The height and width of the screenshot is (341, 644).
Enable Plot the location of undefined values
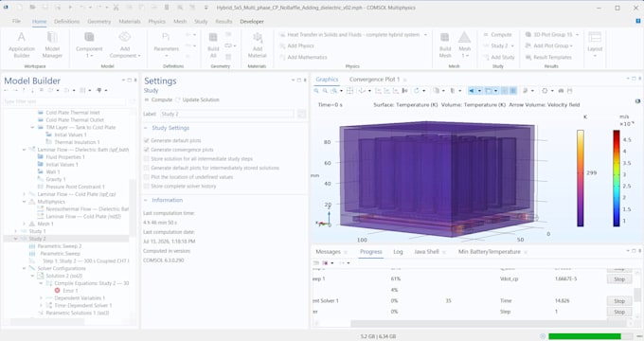(146, 177)
